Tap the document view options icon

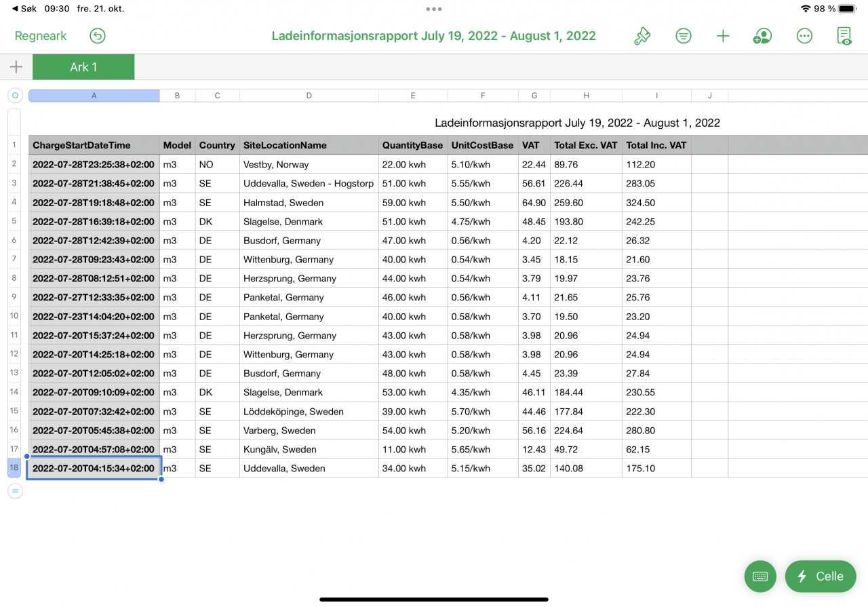pyautogui.click(x=844, y=36)
